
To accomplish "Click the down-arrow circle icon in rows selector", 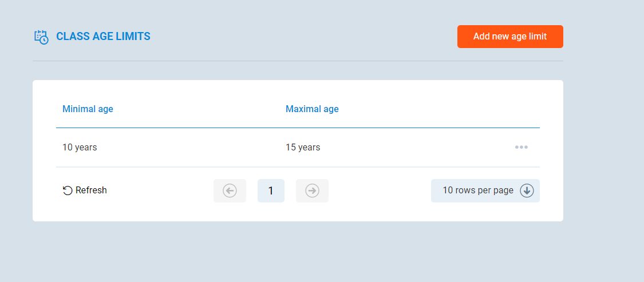I will [527, 190].
